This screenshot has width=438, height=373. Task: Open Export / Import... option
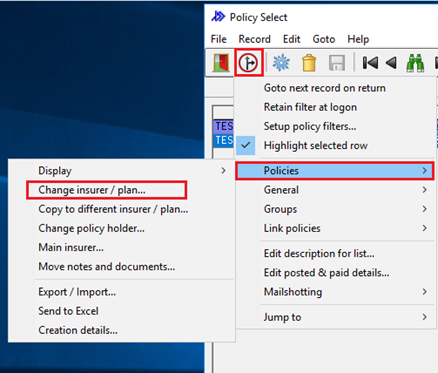[x=122, y=292]
